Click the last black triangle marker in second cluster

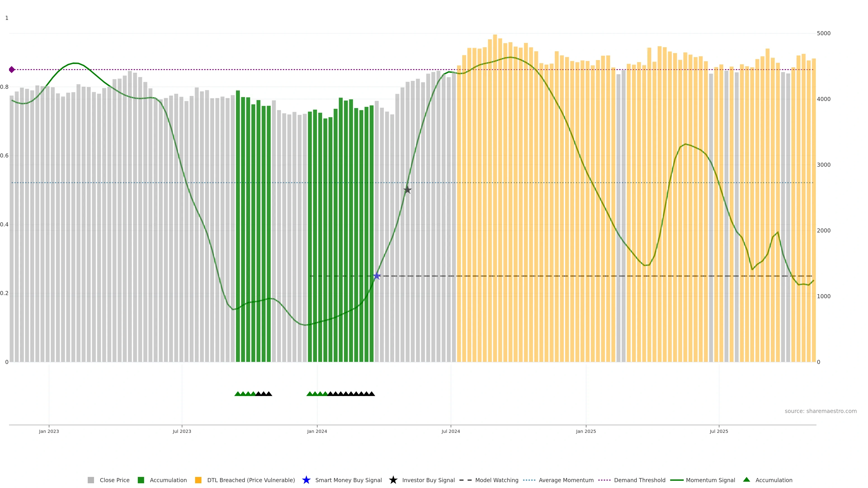(371, 394)
